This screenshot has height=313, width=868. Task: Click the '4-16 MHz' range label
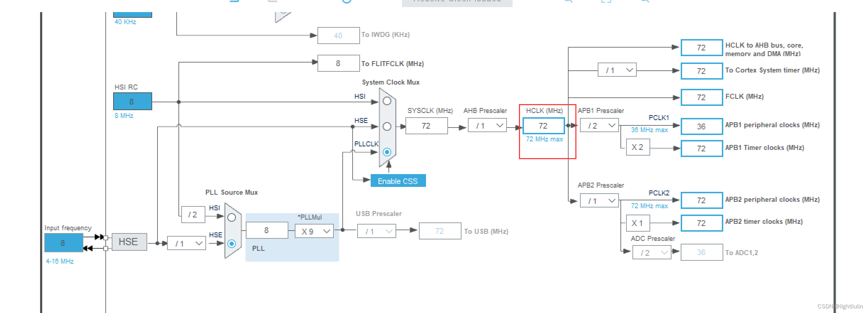pos(60,261)
